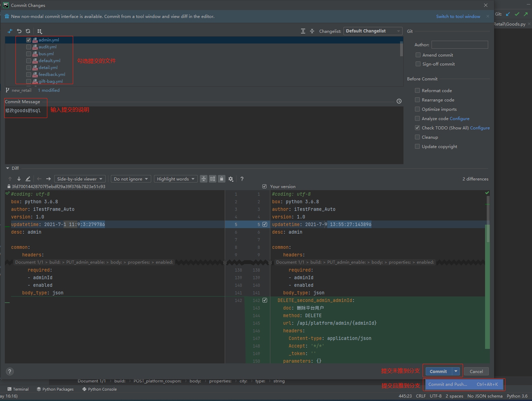Viewport: 532px width, 401px height.
Task: Open diff settings gear icon
Action: click(x=231, y=179)
